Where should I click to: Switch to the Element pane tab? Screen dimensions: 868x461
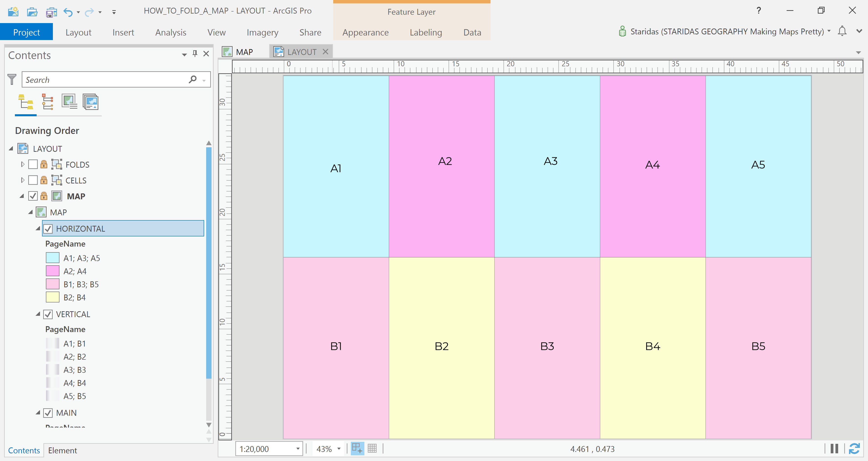click(62, 451)
